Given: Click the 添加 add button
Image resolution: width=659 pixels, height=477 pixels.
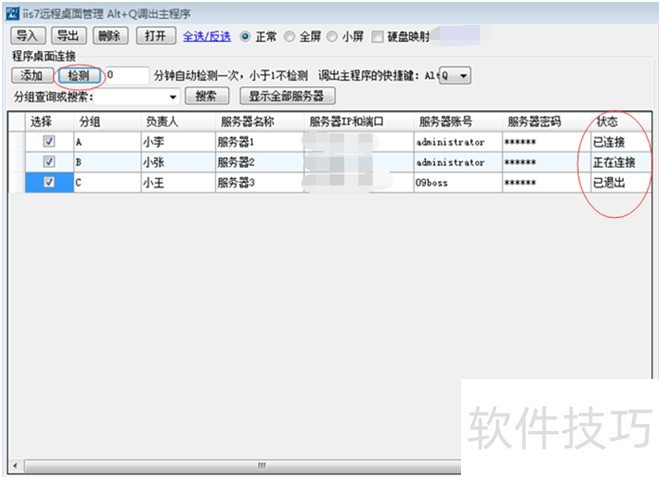Looking at the screenshot, I should click(32, 76).
